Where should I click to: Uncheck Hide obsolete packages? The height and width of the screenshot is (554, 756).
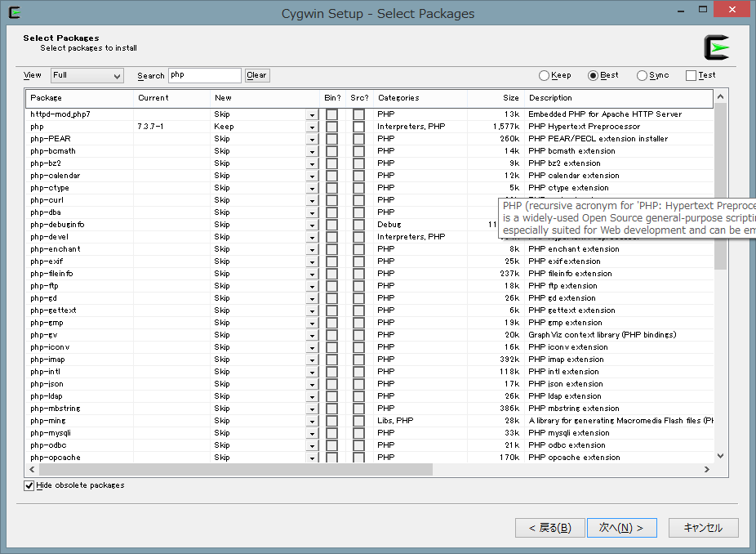30,486
